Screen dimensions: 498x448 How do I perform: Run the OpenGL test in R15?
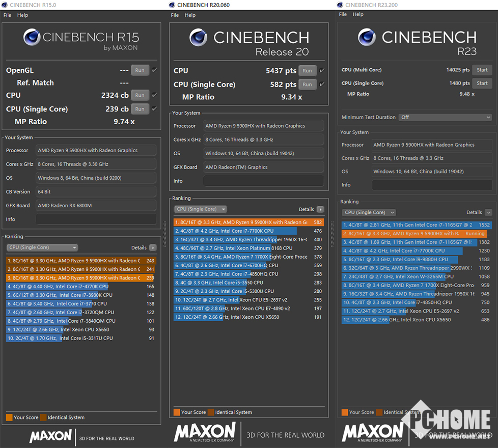(x=140, y=70)
